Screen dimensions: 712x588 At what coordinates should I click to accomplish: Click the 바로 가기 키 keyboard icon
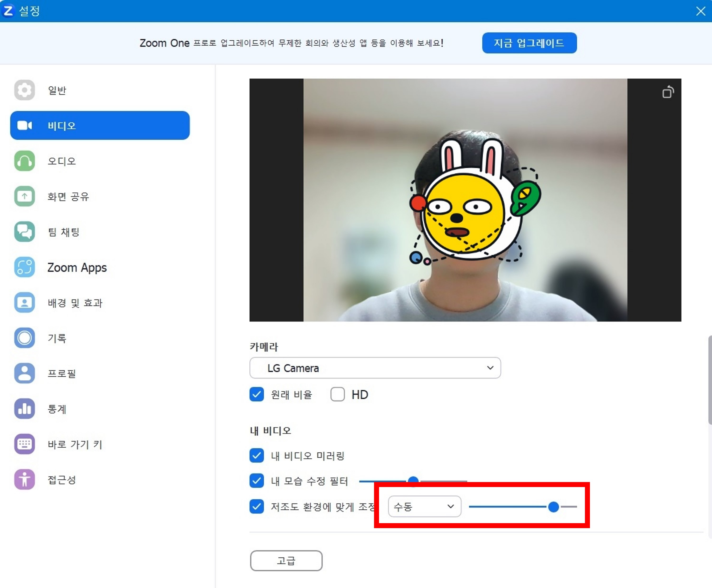[x=24, y=444]
